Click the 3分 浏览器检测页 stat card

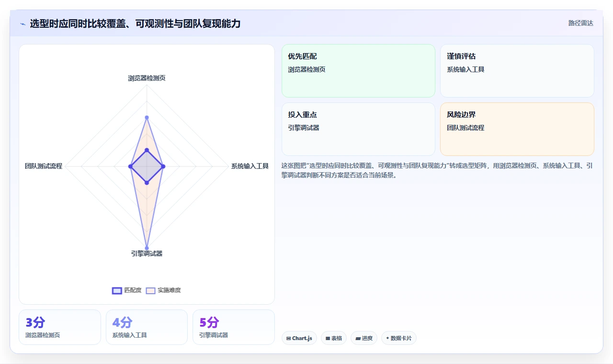pos(60,327)
